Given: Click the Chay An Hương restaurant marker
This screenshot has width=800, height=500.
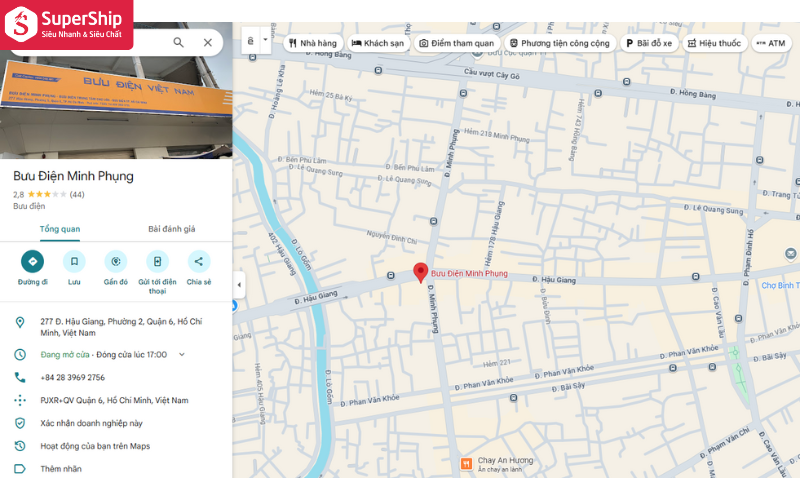Looking at the screenshot, I should pos(466,464).
